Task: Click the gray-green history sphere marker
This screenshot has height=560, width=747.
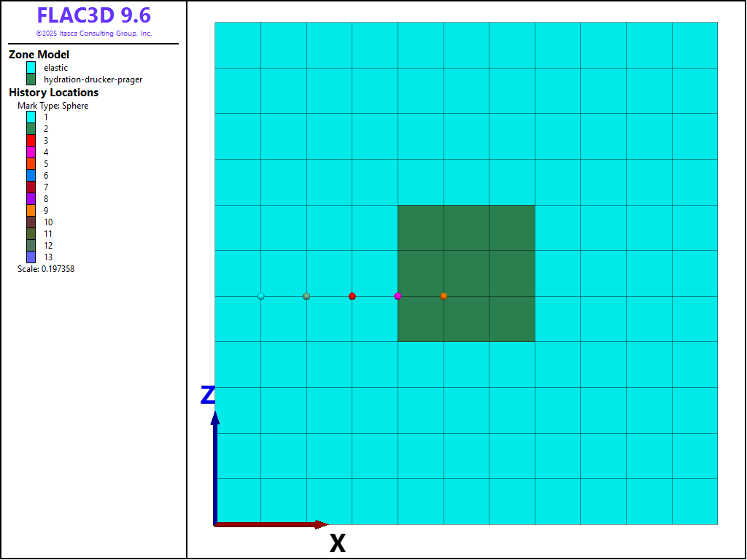Action: click(x=306, y=296)
